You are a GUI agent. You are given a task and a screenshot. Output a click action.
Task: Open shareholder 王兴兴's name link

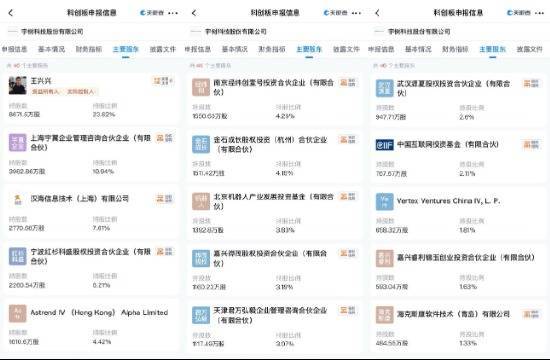pyautogui.click(x=41, y=81)
